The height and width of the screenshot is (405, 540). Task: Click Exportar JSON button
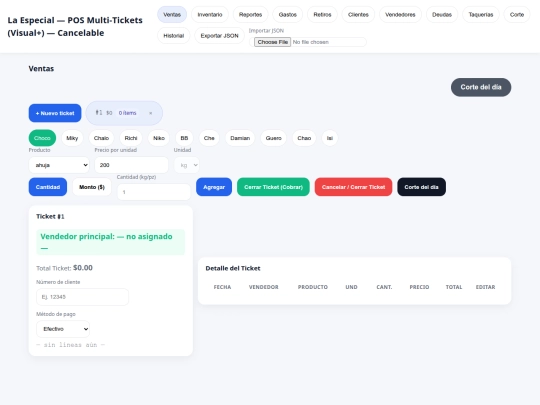tap(219, 35)
